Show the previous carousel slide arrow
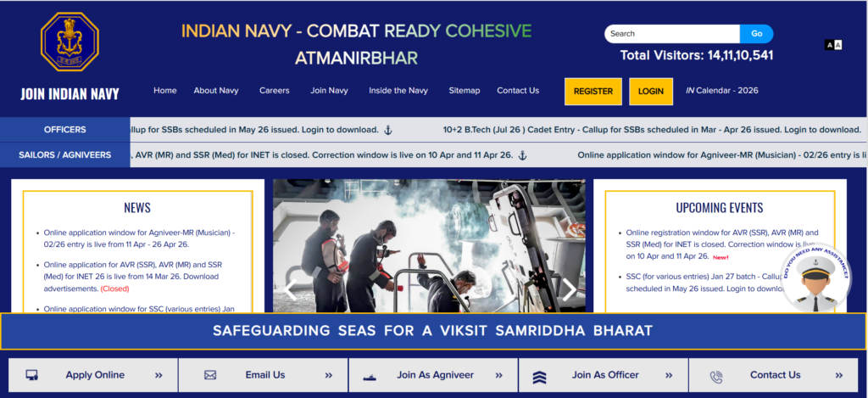The height and width of the screenshot is (398, 868). (290, 289)
